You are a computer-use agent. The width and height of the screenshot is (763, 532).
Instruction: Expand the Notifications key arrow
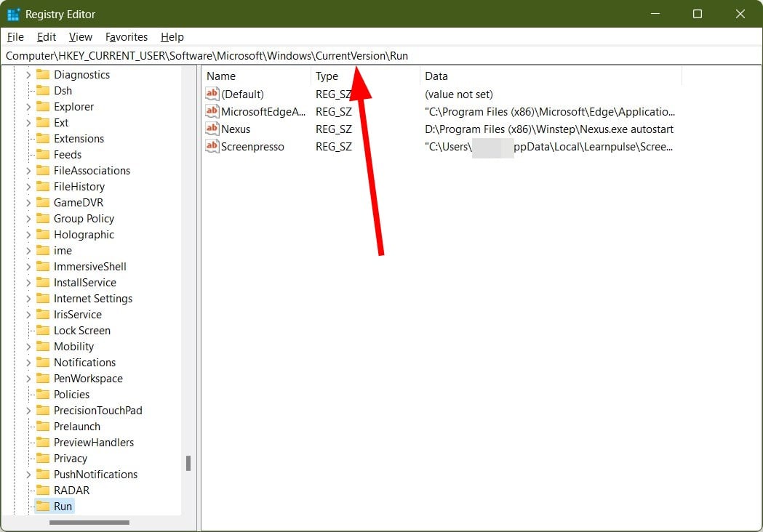(x=28, y=363)
